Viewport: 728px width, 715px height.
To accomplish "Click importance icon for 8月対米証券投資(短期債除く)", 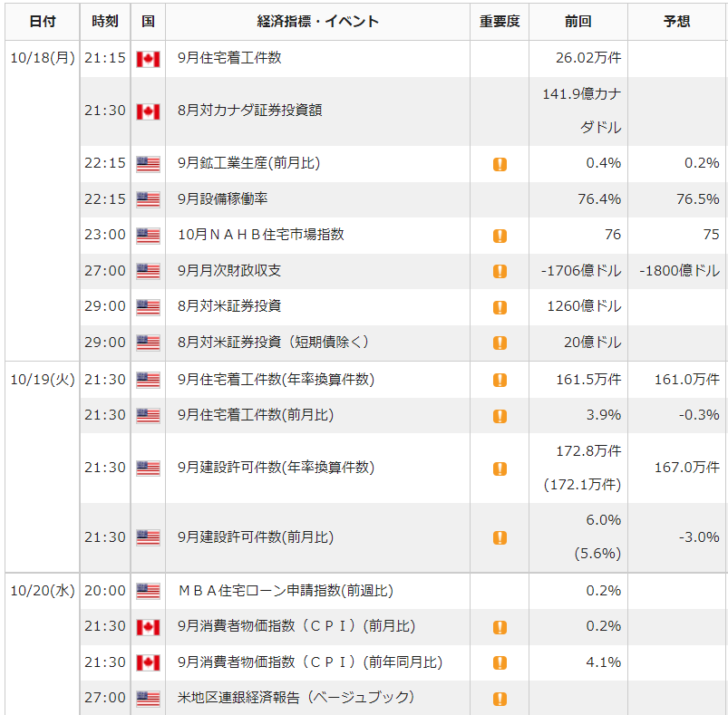I will [x=500, y=343].
